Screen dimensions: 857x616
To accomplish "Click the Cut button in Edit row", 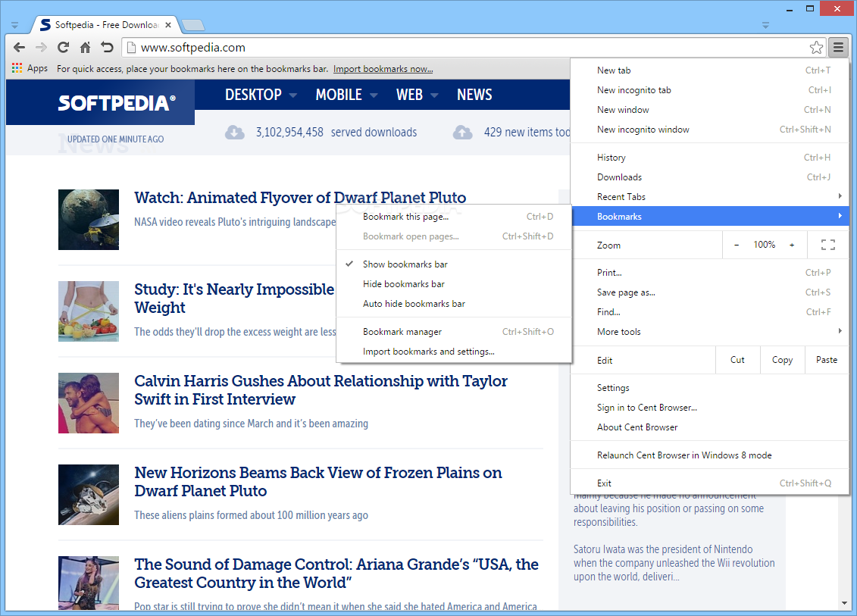I will click(737, 360).
